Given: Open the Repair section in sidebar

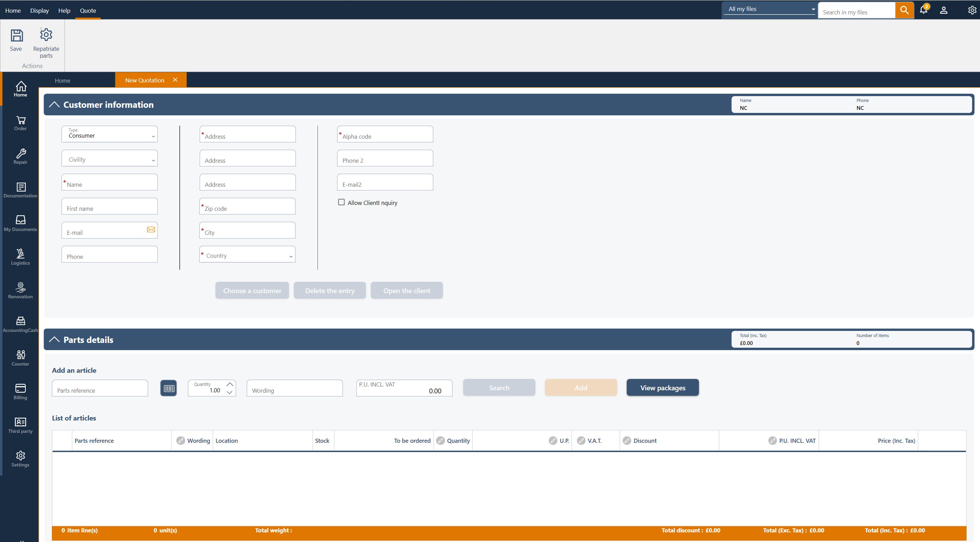Looking at the screenshot, I should click(x=21, y=156).
